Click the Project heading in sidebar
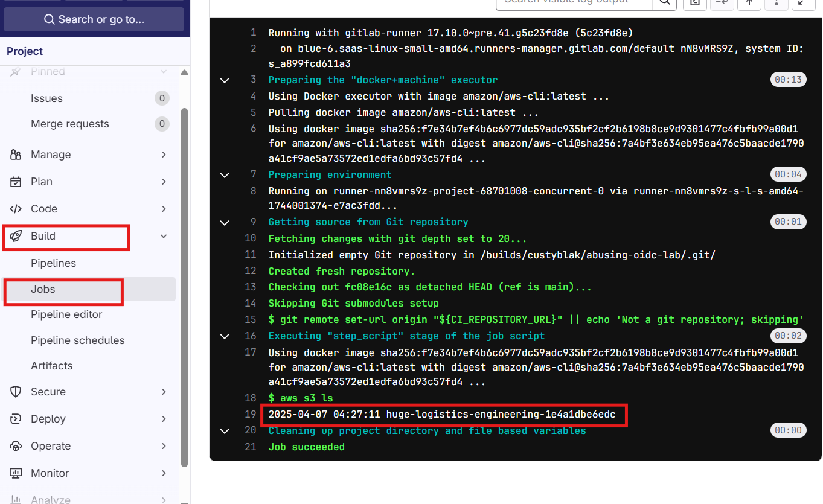 click(25, 51)
